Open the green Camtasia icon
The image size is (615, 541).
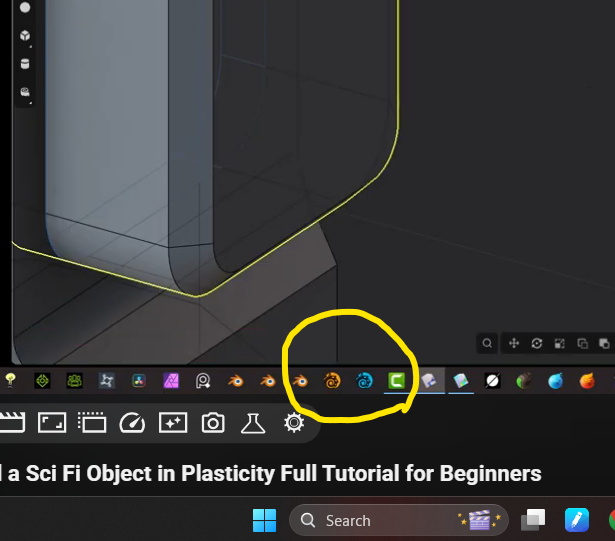pos(396,381)
